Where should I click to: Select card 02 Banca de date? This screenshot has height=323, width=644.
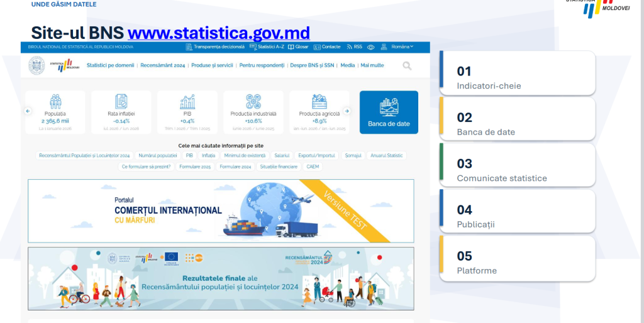518,119
